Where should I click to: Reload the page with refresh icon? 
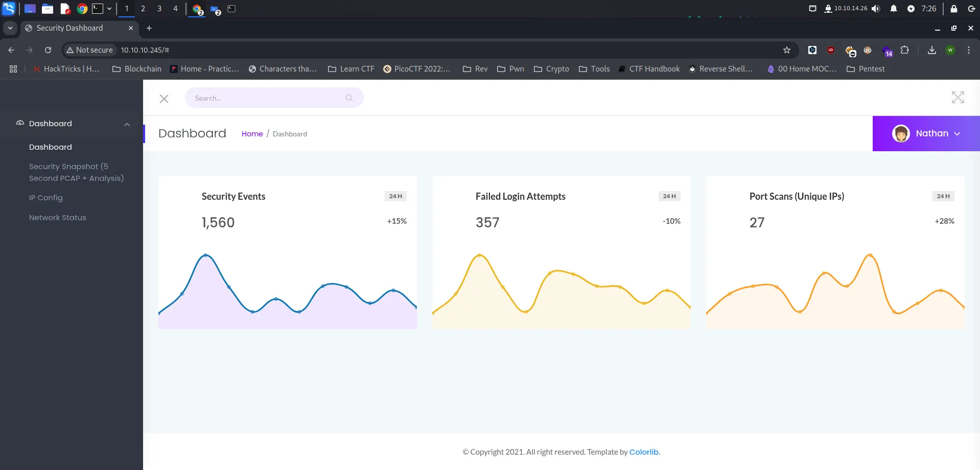(48, 50)
